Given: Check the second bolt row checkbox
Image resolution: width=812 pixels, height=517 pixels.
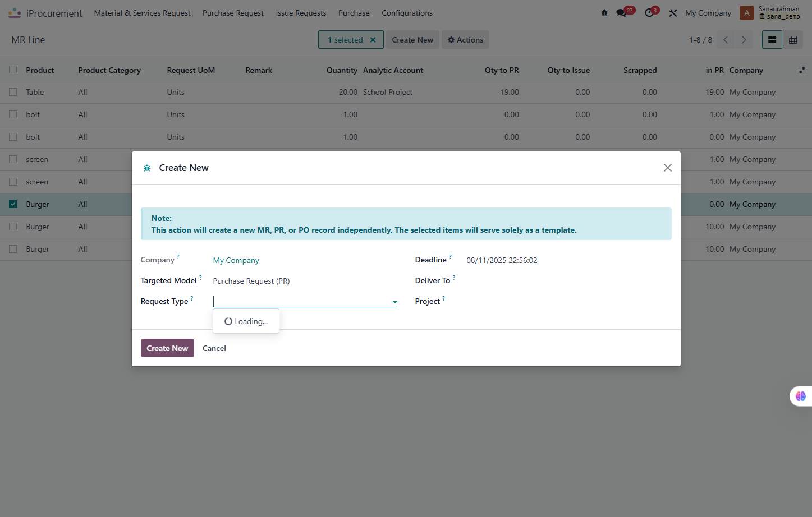Looking at the screenshot, I should click(x=13, y=137).
